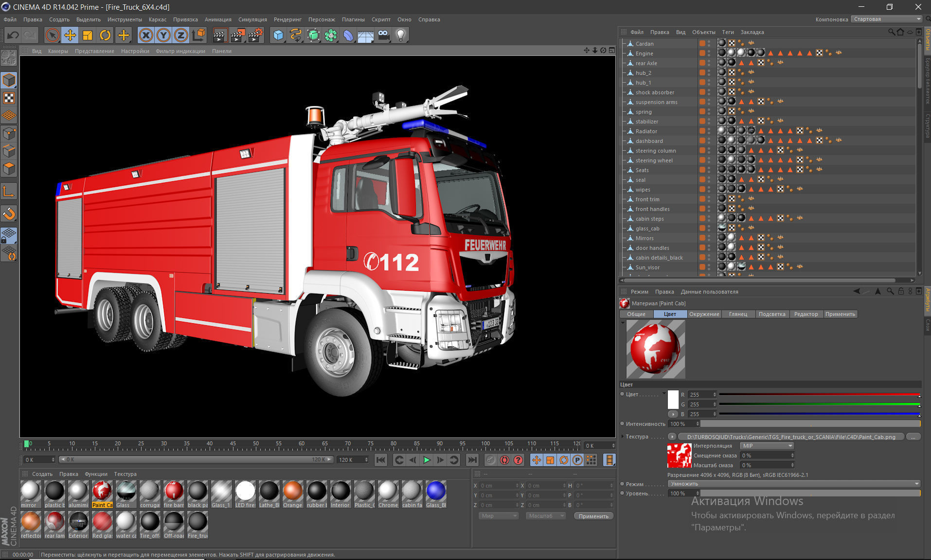The height and width of the screenshot is (560, 931).
Task: Activate the Scale tool
Action: pyautogui.click(x=88, y=35)
